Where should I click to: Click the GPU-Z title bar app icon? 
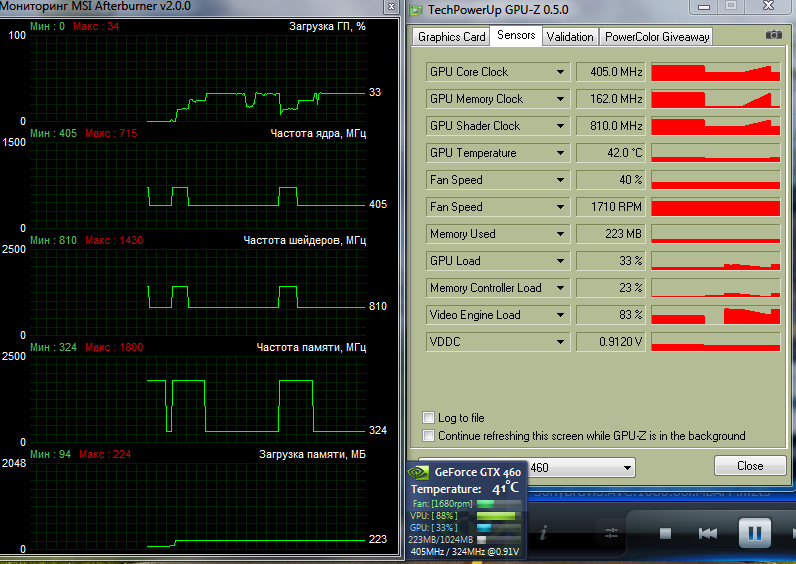(x=417, y=8)
